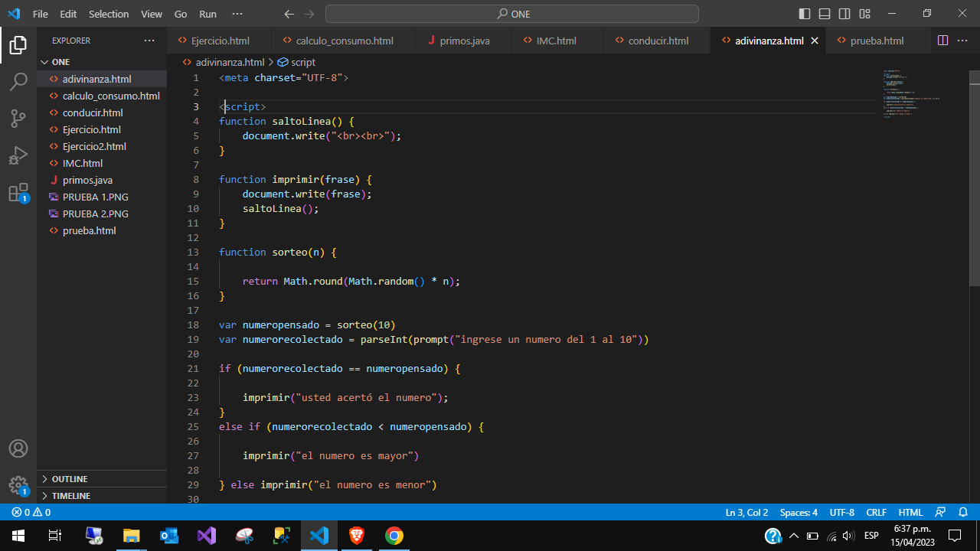Switch to conducir.html tab
Viewport: 980px width, 551px height.
(x=658, y=41)
